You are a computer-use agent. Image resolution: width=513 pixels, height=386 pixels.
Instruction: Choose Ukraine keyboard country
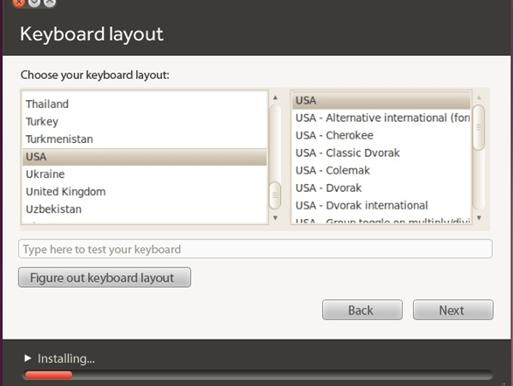pos(144,174)
